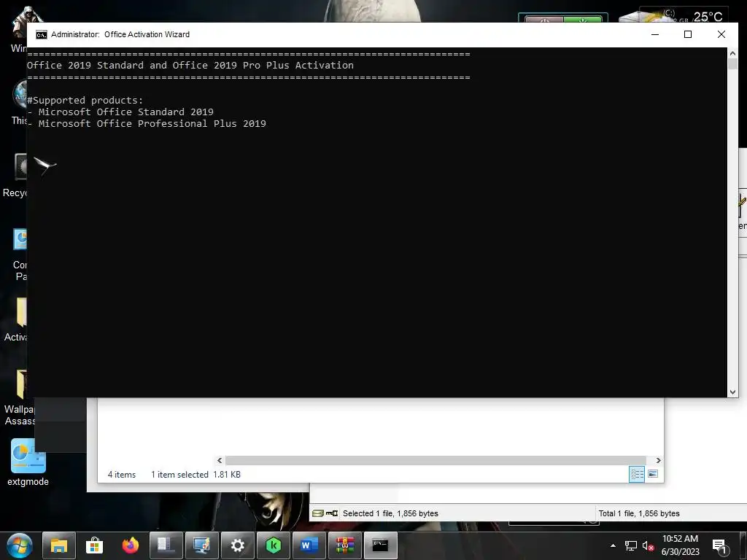The height and width of the screenshot is (560, 747).
Task: Click the muted volume tray icon
Action: pos(648,545)
